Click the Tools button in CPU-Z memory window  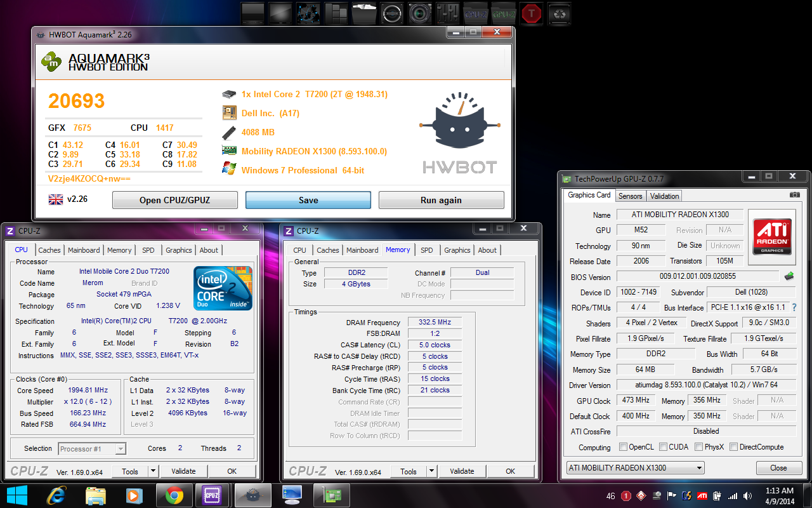(x=409, y=471)
